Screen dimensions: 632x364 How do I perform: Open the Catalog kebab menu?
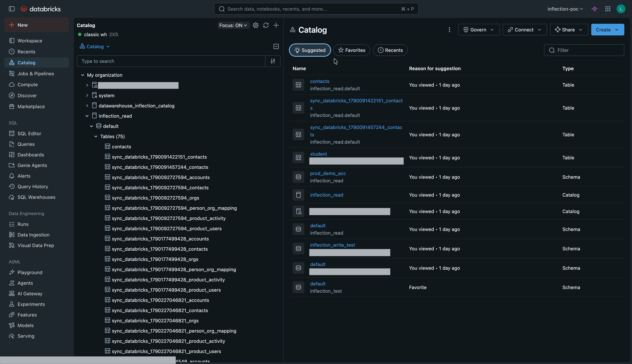[449, 30]
